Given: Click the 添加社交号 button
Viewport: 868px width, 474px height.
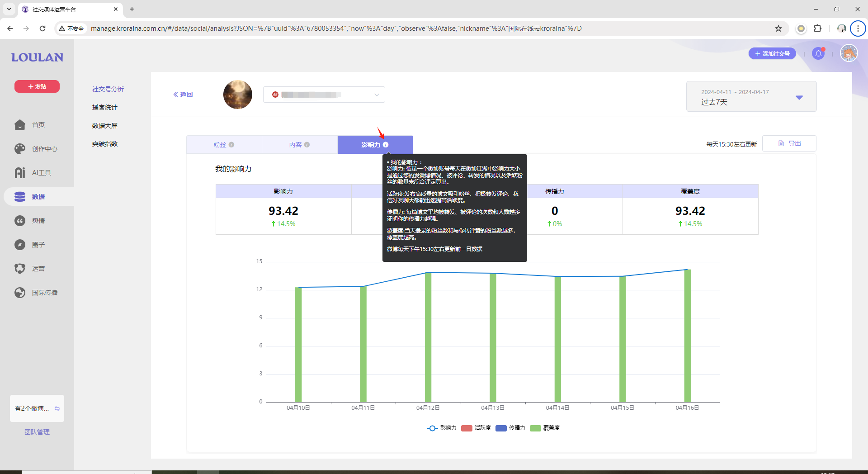Looking at the screenshot, I should pyautogui.click(x=772, y=53).
